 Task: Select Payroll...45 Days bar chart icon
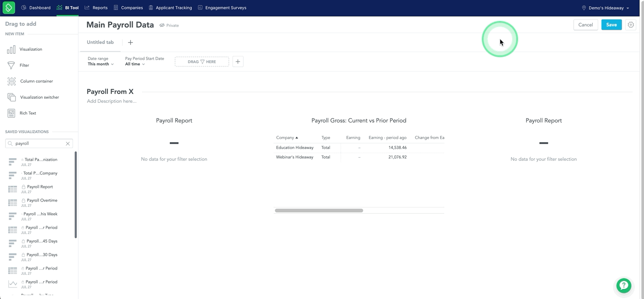pos(13,243)
